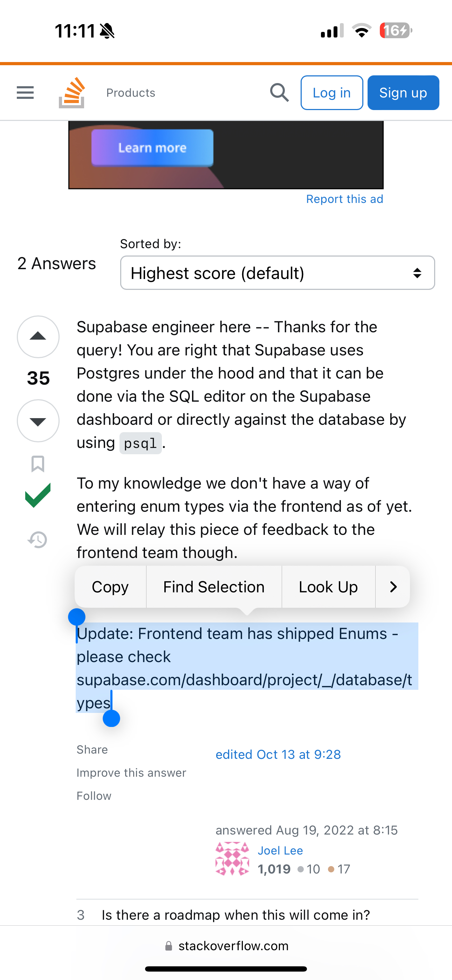Open the Sorted by dropdown

(278, 273)
